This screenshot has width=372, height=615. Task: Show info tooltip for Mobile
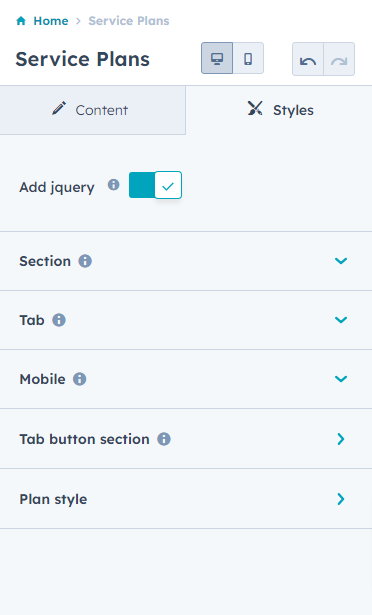click(80, 379)
